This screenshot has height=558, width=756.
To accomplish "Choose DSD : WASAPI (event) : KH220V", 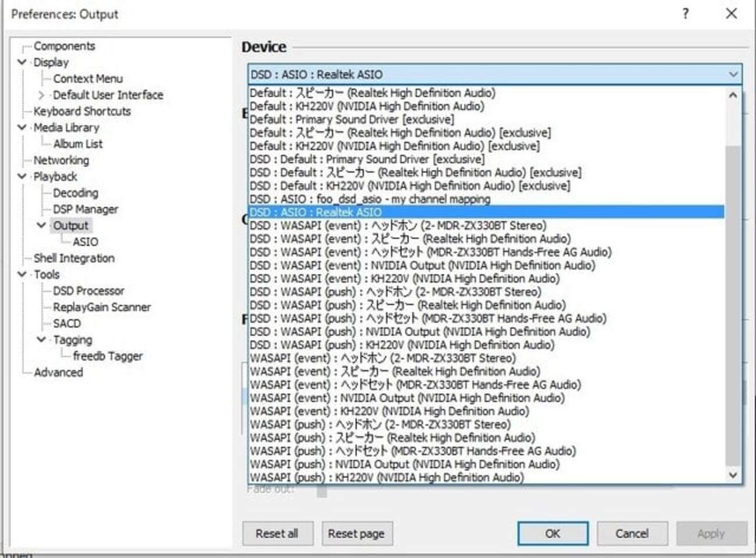I will tap(486, 279).
